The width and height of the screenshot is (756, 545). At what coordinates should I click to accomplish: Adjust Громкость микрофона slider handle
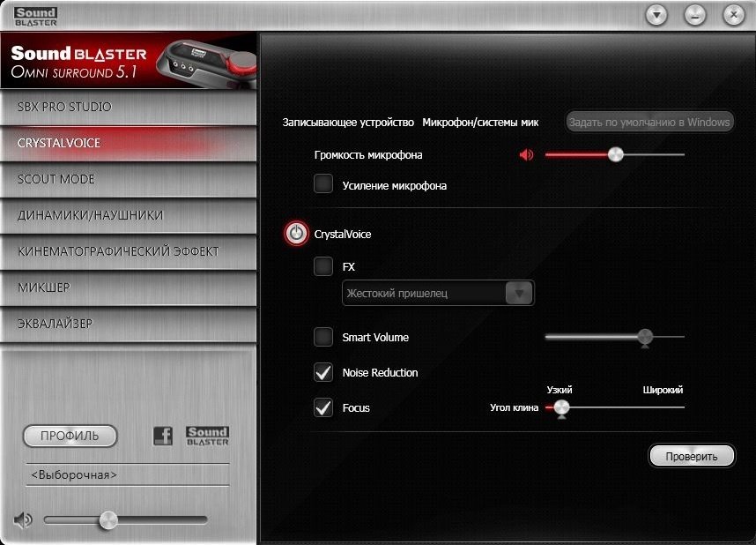(x=615, y=154)
